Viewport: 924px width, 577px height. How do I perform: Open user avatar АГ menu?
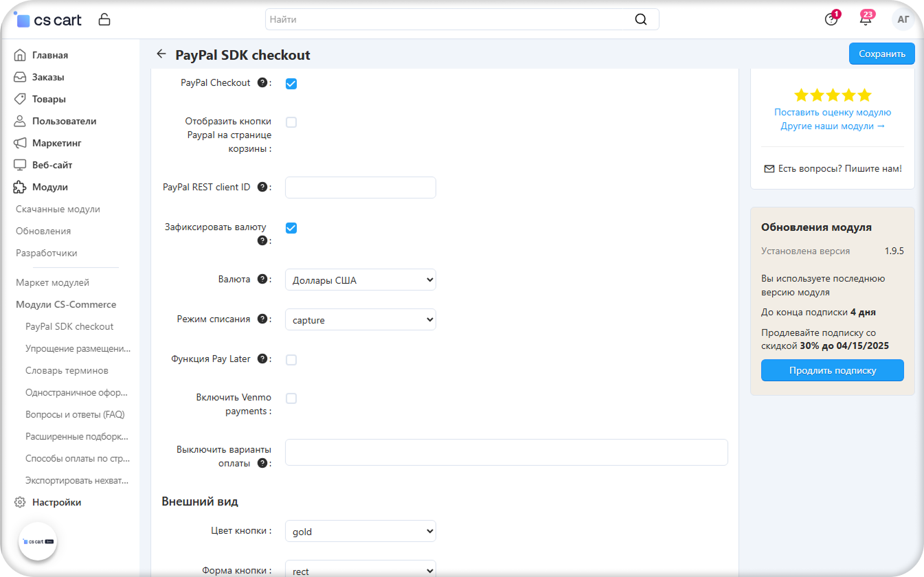click(x=903, y=19)
